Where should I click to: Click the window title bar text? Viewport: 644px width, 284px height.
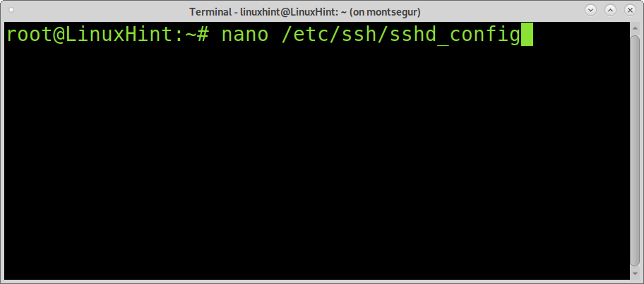[305, 12]
